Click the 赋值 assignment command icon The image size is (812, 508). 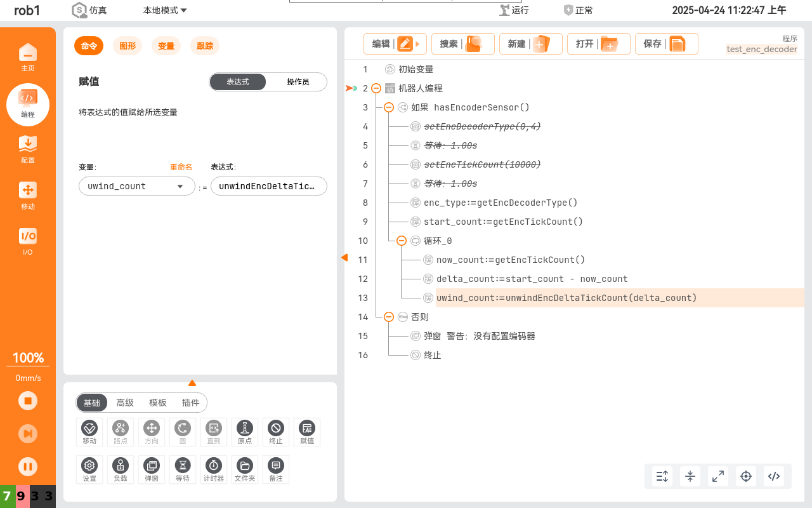(307, 432)
